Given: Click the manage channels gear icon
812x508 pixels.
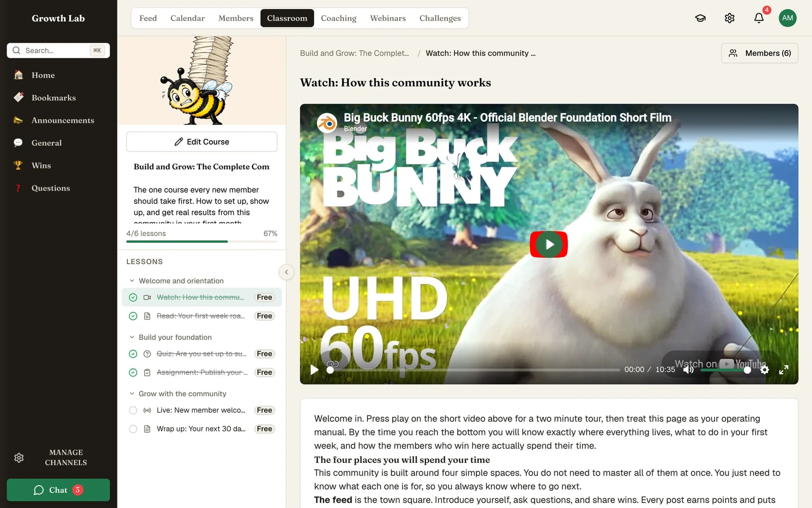Looking at the screenshot, I should click(19, 458).
